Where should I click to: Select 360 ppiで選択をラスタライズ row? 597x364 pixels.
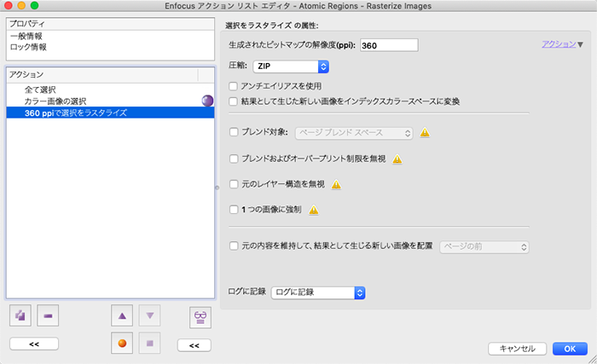point(110,113)
